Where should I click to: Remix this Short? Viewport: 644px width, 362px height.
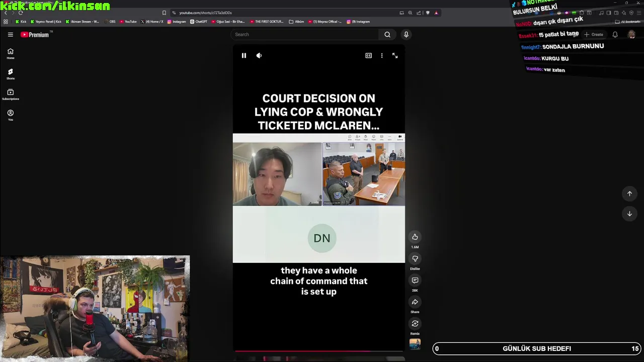click(x=415, y=323)
